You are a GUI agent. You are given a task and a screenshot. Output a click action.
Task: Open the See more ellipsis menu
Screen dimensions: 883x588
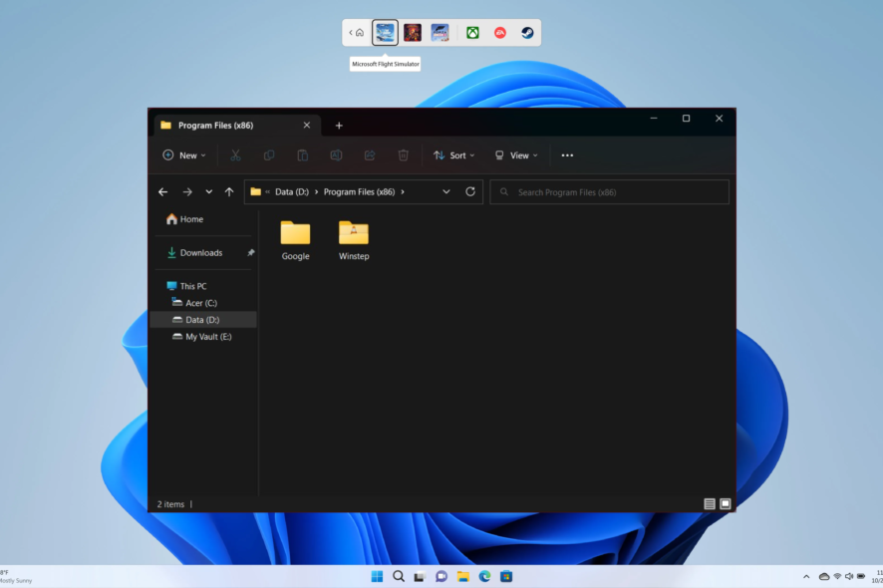567,155
